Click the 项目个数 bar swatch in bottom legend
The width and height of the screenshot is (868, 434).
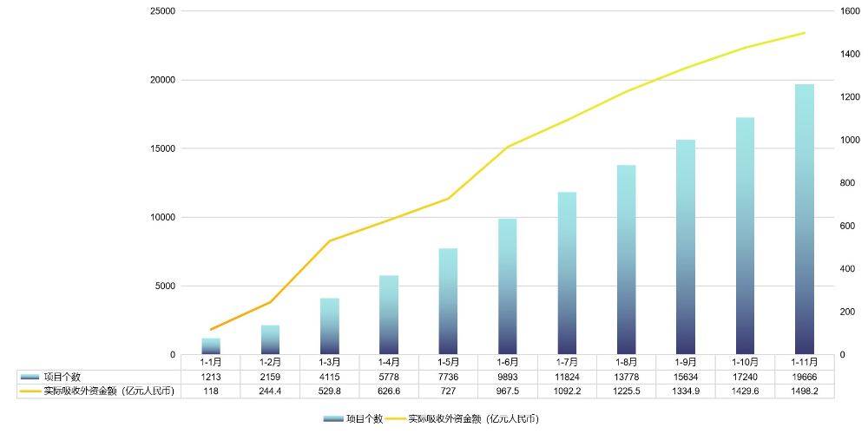coord(333,418)
